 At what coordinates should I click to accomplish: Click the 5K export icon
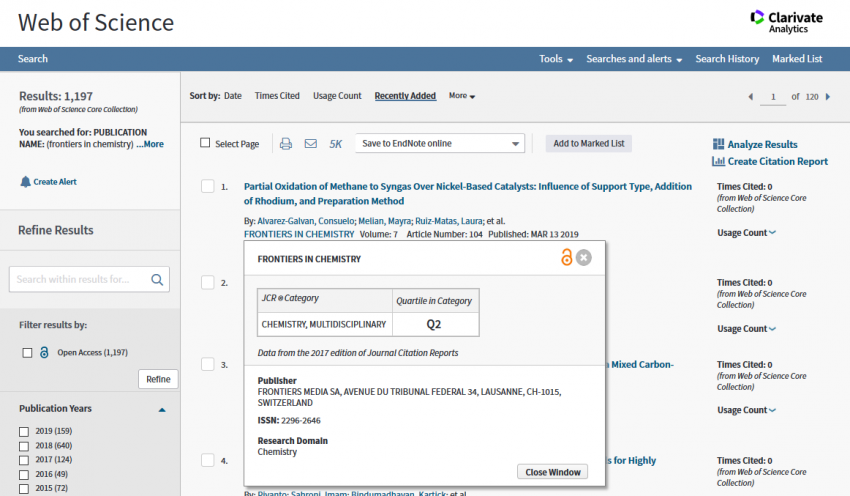pyautogui.click(x=336, y=144)
